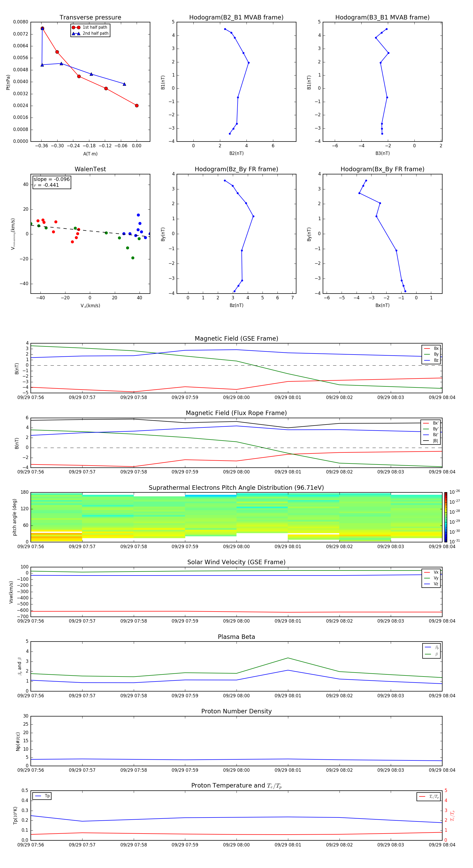The image size is (473, 868).
Task: Click the Bz entry in the GSE Magnetic Field legend
Action: [431, 360]
